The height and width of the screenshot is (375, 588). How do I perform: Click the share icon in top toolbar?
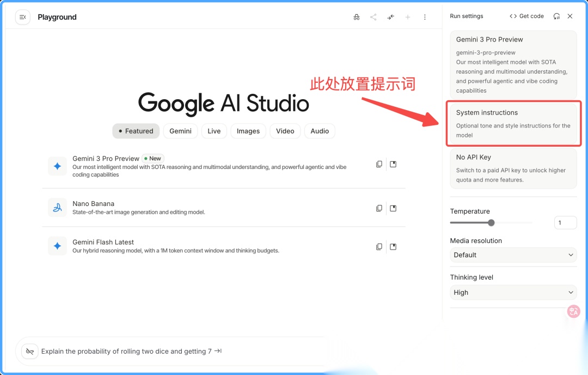point(373,17)
